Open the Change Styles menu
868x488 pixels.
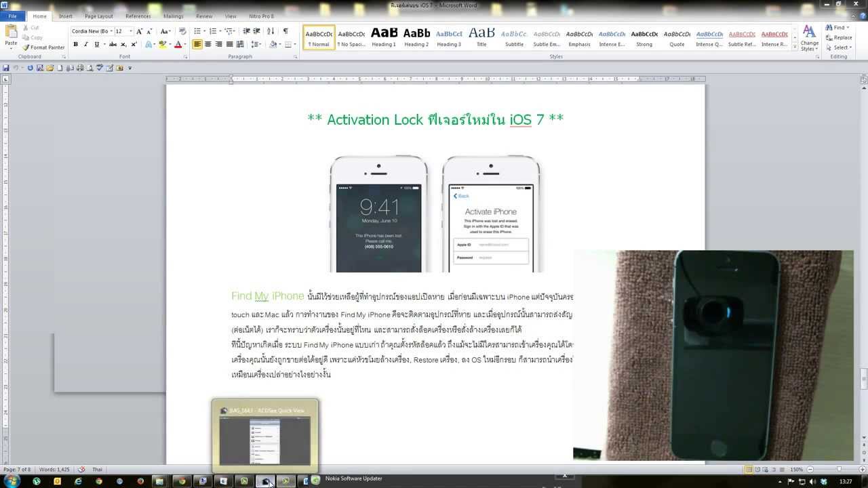pos(810,38)
